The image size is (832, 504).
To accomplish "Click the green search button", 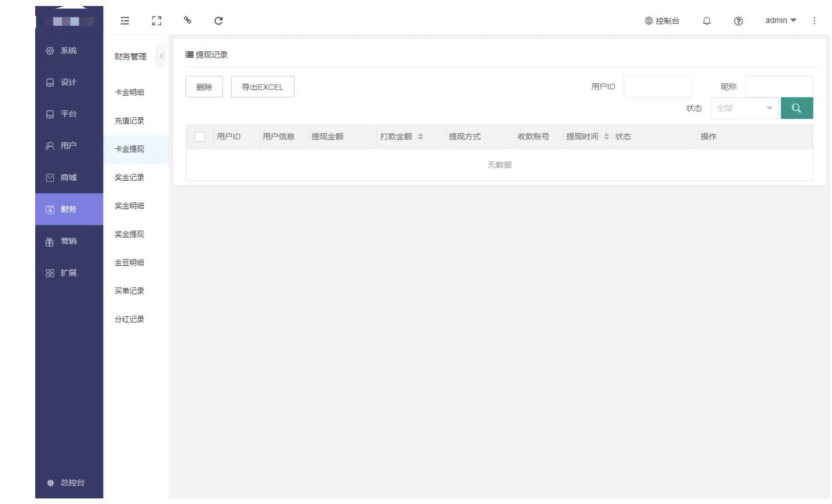I will coord(797,108).
